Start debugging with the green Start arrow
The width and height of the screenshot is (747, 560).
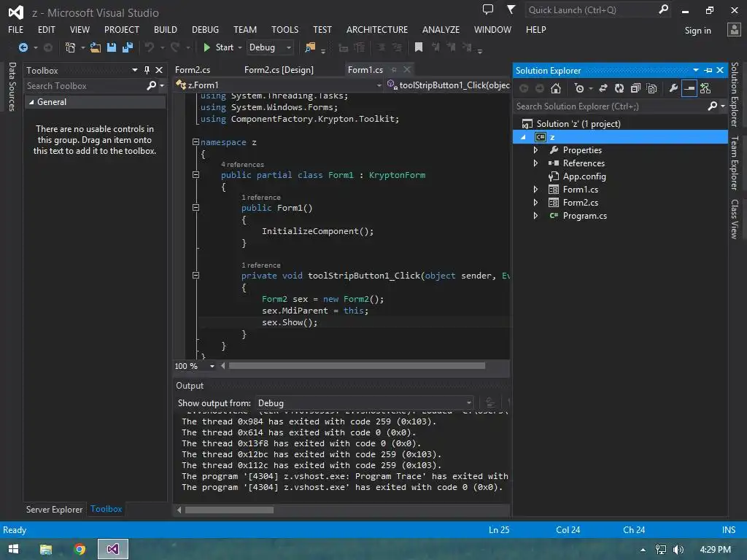pyautogui.click(x=206, y=47)
